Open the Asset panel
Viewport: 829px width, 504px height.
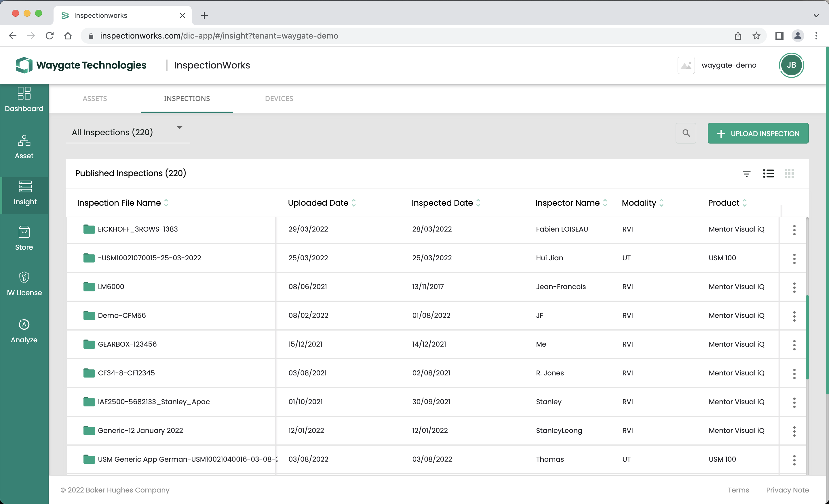[x=24, y=147]
